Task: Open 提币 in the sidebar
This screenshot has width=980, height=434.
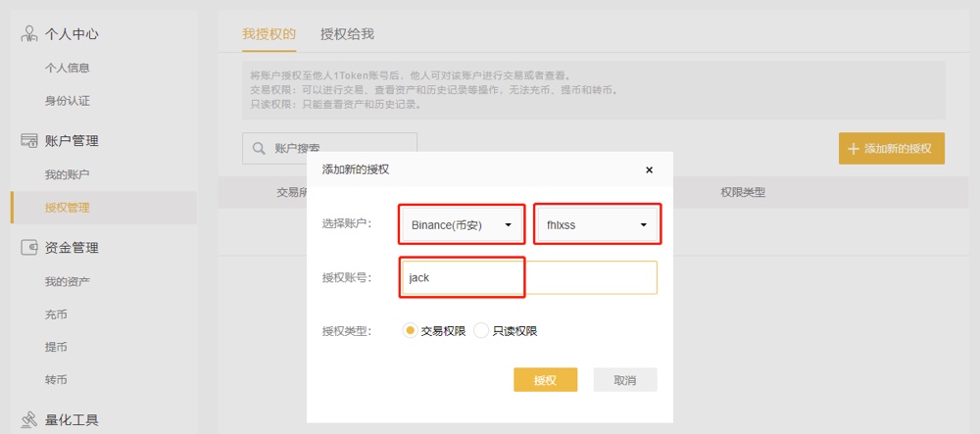Action: 56,347
